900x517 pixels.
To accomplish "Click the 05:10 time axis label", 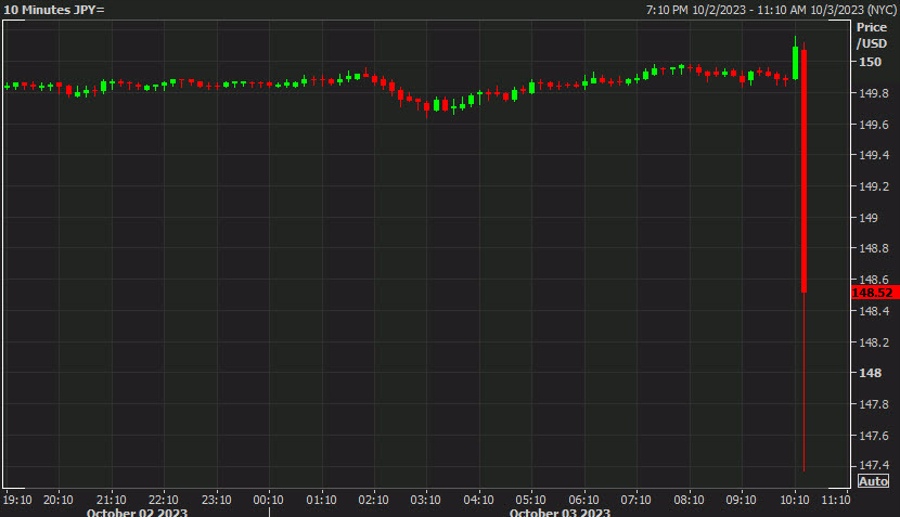I will pyautogui.click(x=531, y=500).
